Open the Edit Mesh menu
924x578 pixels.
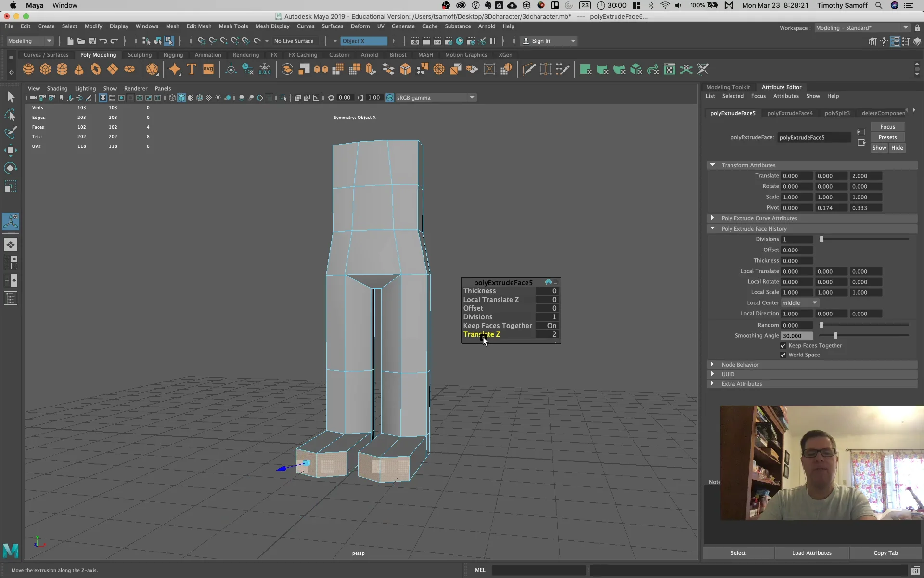(x=199, y=26)
